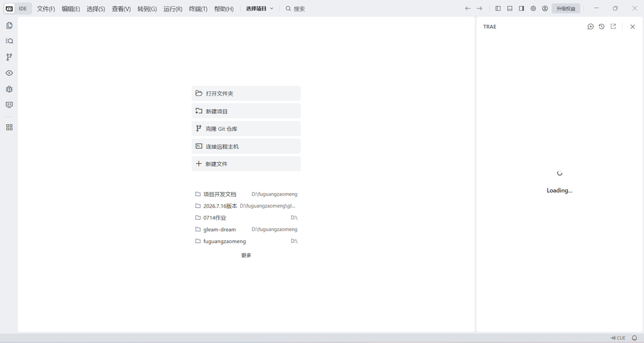Viewport: 644px width, 343px height.
Task: Toggle the bottom panel layout icon
Action: click(510, 9)
